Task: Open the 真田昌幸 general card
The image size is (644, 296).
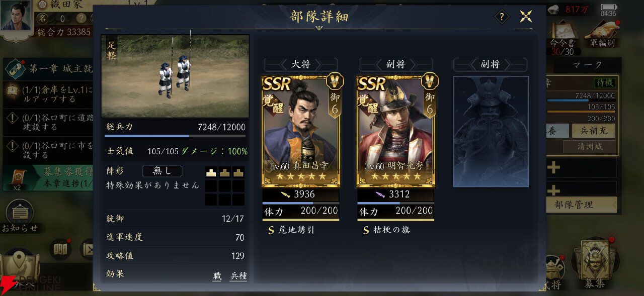Action: click(x=301, y=131)
